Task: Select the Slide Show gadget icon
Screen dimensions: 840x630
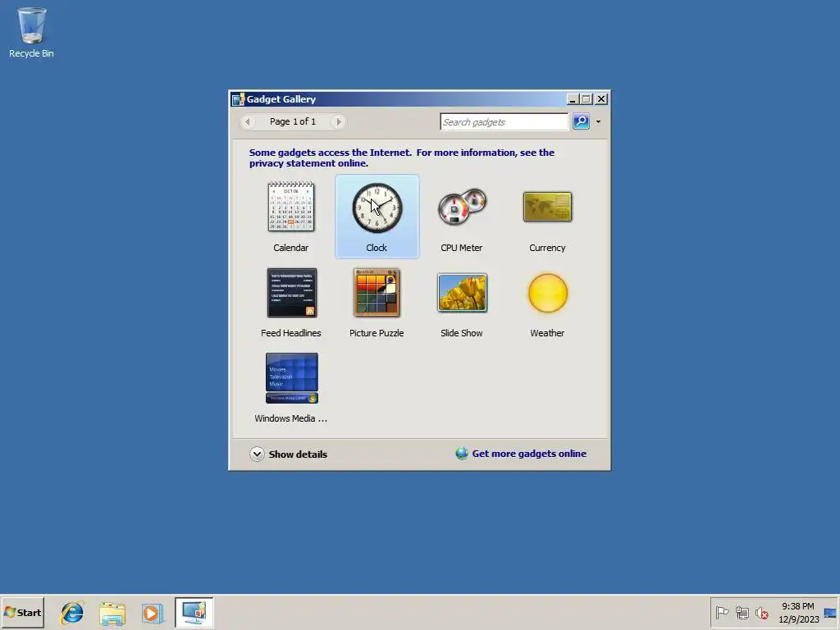Action: click(462, 293)
